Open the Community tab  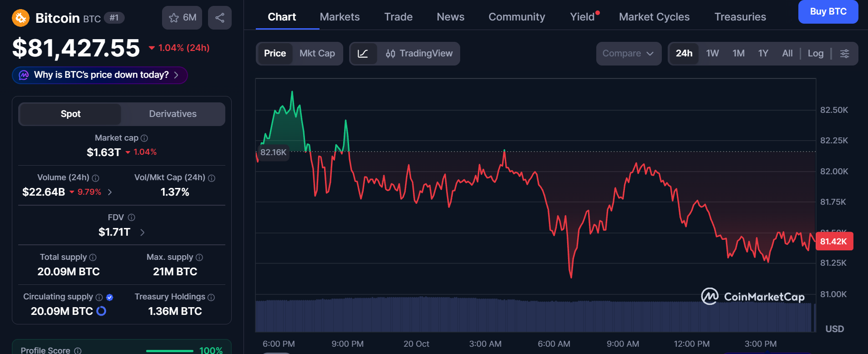pos(517,17)
